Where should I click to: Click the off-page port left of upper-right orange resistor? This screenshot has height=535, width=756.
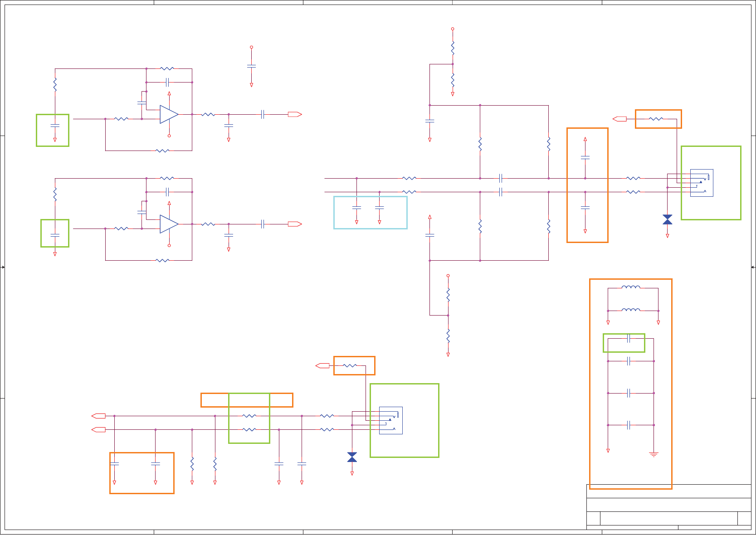tap(619, 119)
